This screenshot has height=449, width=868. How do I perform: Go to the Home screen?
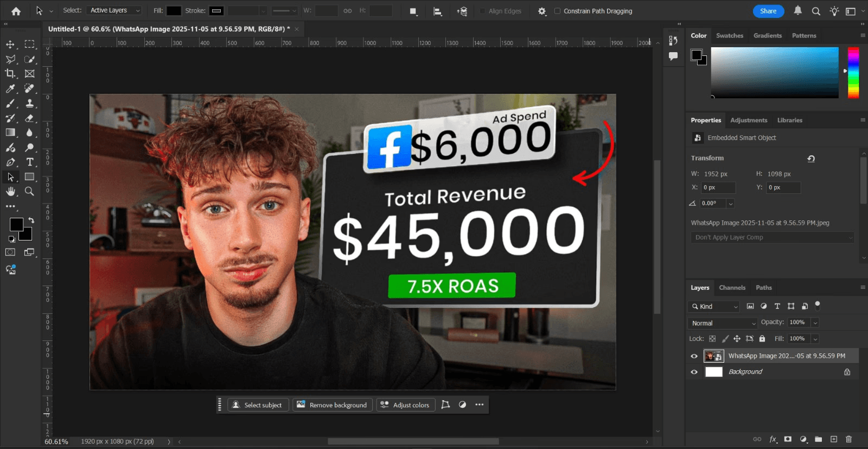pos(16,11)
